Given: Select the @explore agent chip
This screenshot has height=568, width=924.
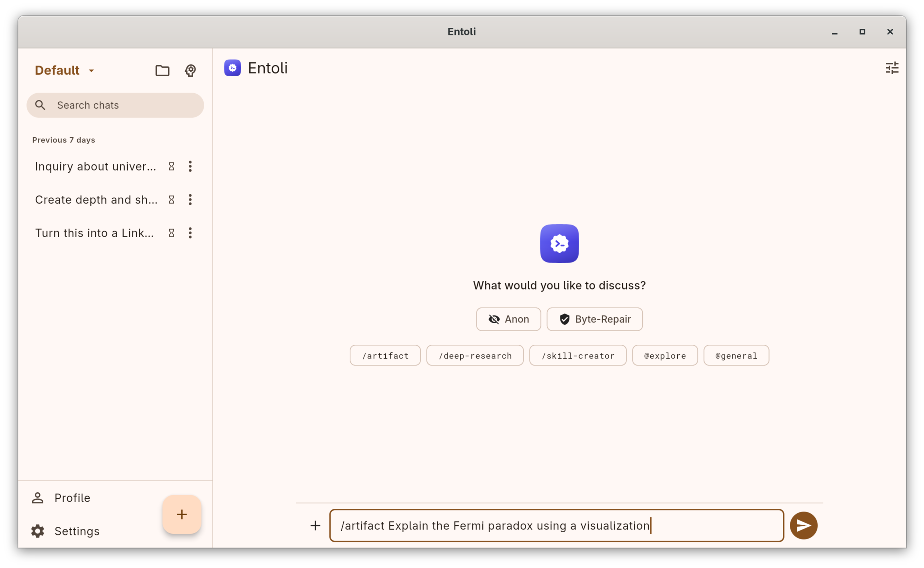Looking at the screenshot, I should pos(665,355).
